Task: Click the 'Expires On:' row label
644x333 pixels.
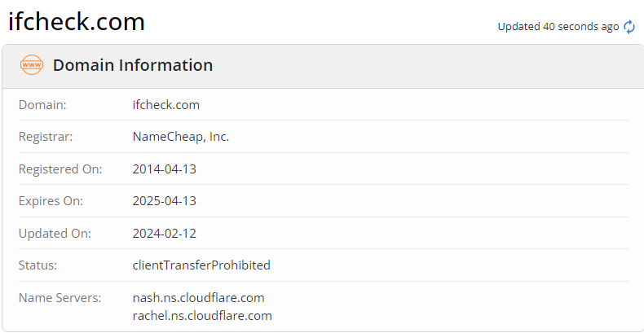Action: click(x=51, y=201)
